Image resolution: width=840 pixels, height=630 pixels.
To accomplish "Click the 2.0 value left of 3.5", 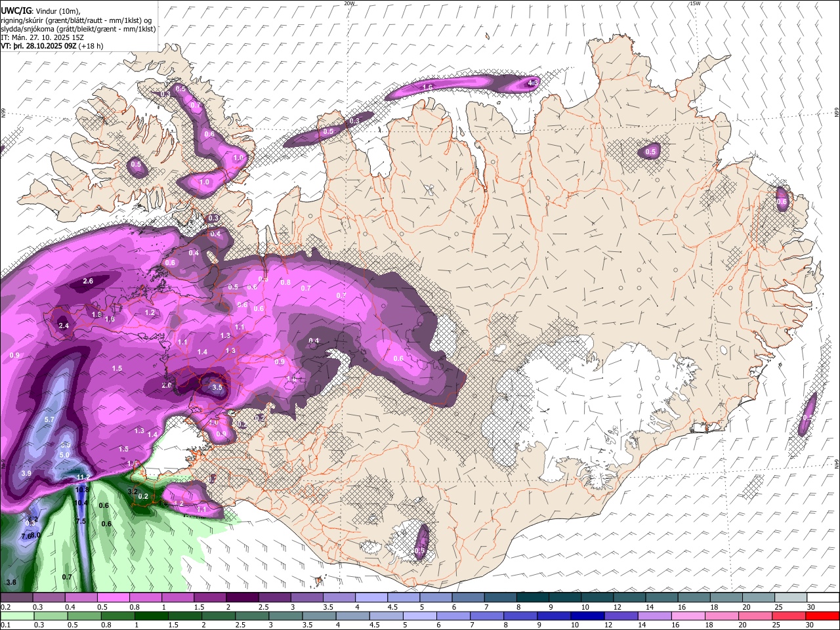I will [167, 385].
